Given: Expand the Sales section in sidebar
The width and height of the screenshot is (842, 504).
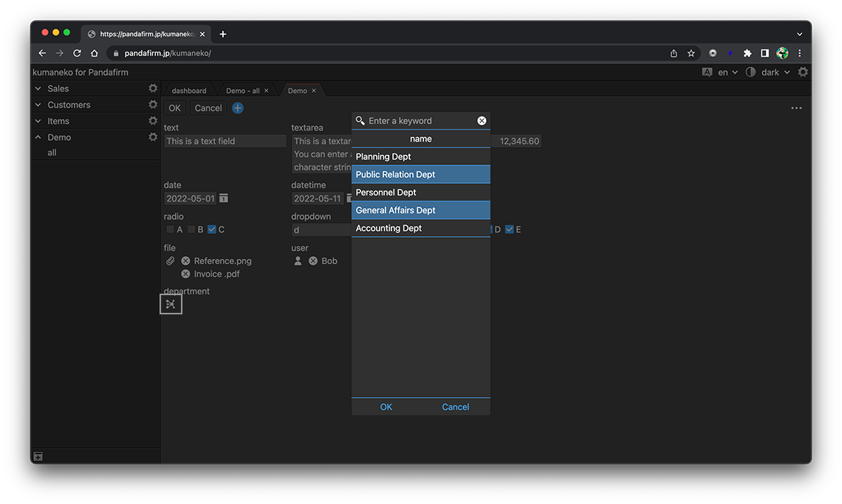Looking at the screenshot, I should [38, 89].
